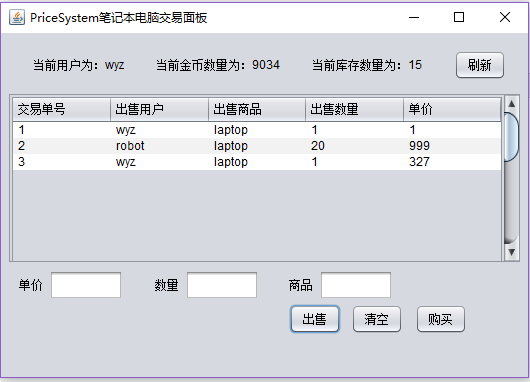
Task: Click the 当前用户为 wyz label
Action: pos(78,65)
